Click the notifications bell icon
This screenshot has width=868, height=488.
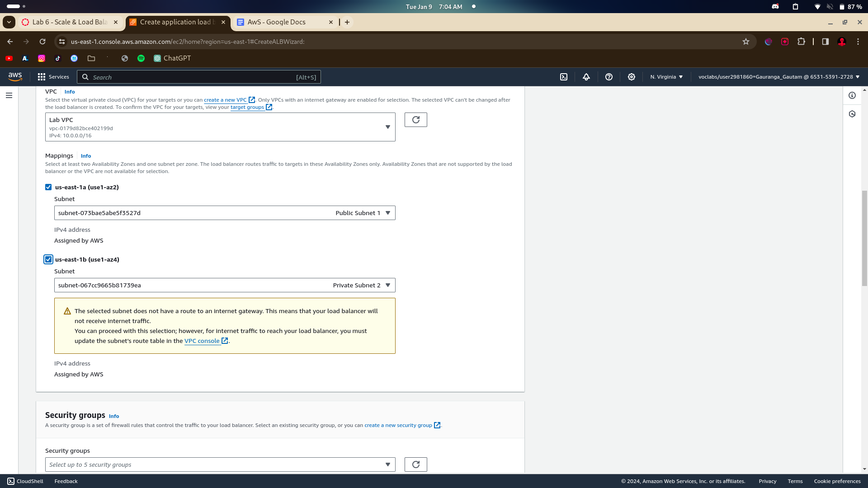coord(586,77)
